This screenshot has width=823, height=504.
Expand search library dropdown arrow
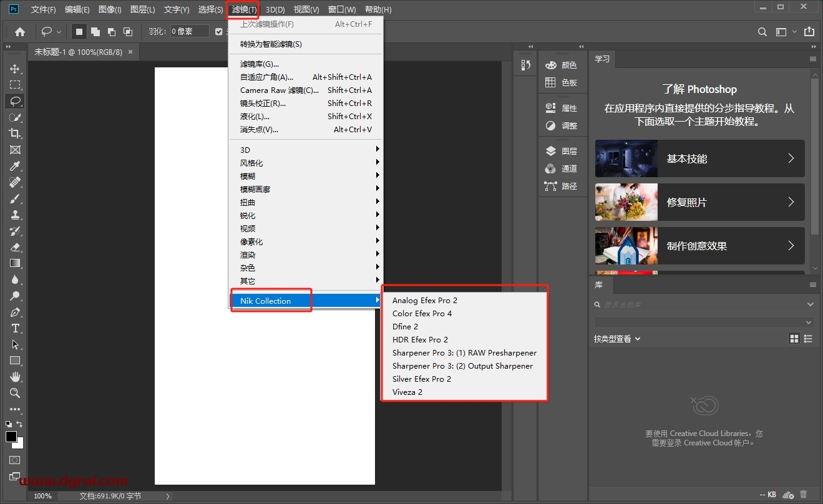click(x=810, y=304)
